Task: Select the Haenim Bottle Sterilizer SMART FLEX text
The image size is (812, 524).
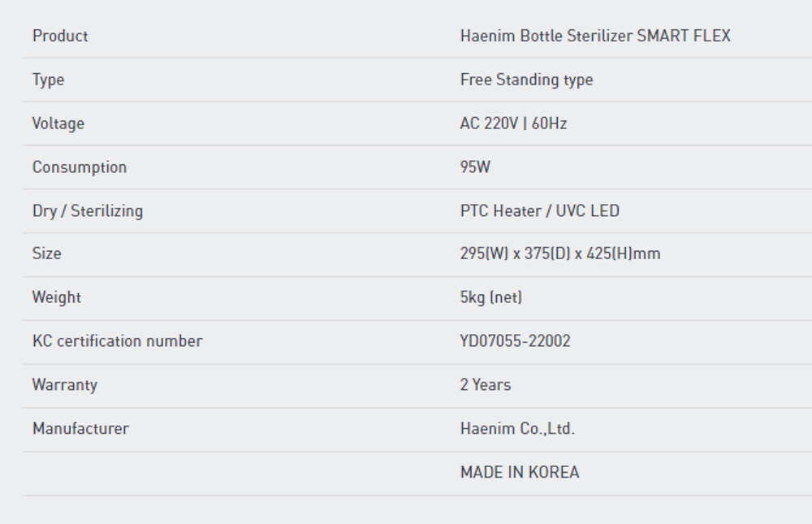Action: point(594,36)
